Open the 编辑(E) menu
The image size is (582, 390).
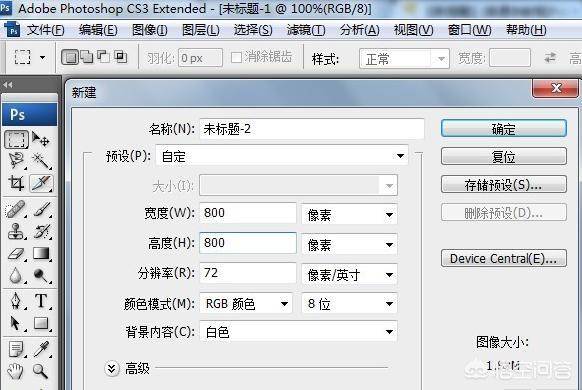coord(98,30)
